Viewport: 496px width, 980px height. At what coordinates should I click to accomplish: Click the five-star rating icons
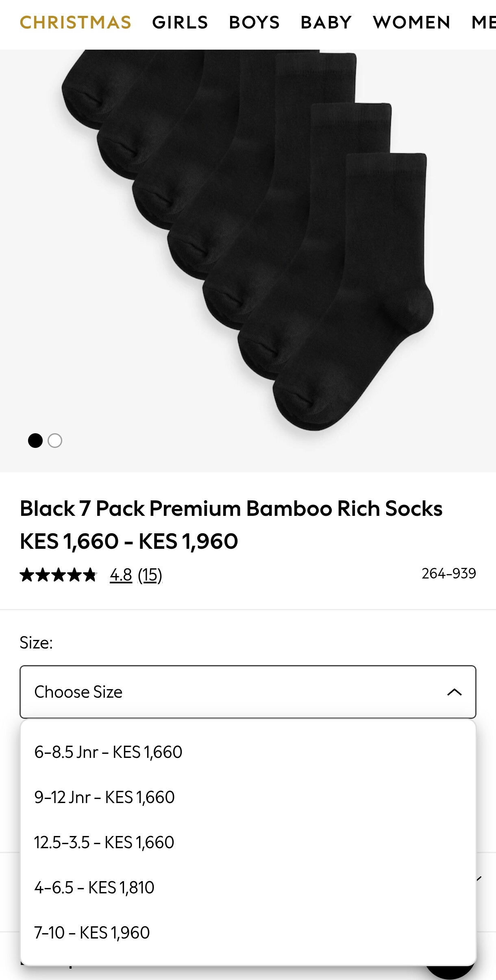pos(58,575)
